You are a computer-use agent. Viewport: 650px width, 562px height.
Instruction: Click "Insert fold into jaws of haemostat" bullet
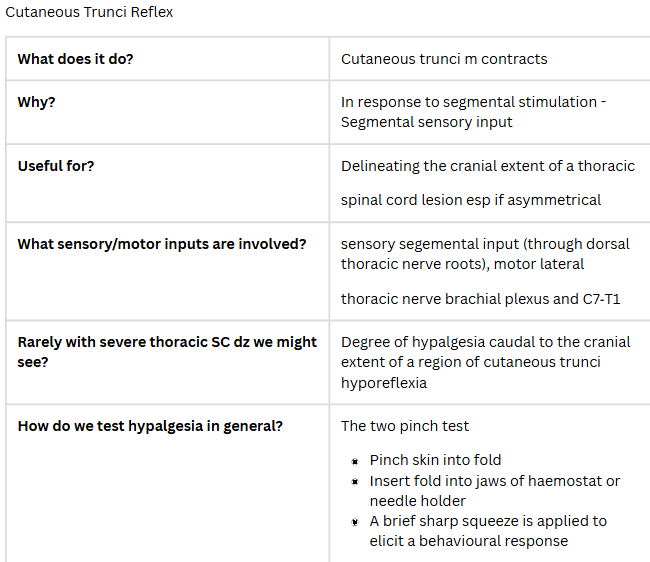coord(494,481)
